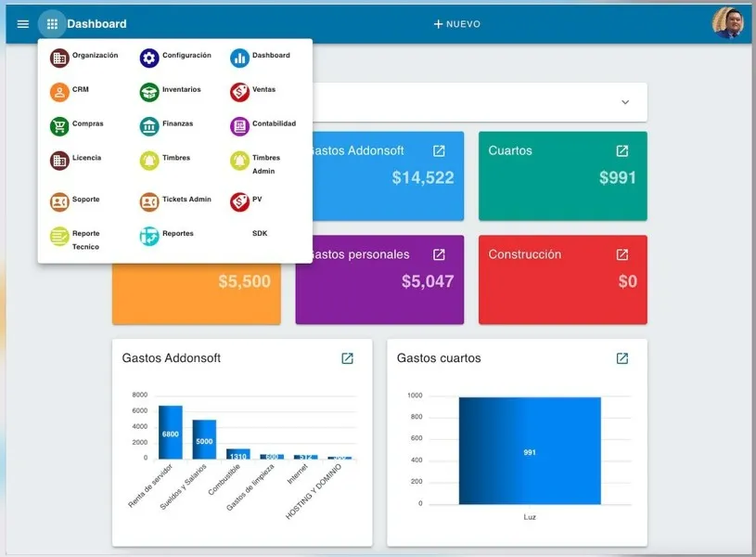Select the Reportes module icon
The height and width of the screenshot is (557, 756).
click(x=147, y=234)
